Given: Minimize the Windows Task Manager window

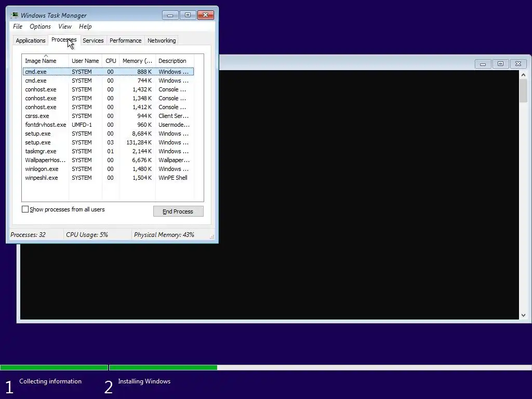Looking at the screenshot, I should click(170, 15).
